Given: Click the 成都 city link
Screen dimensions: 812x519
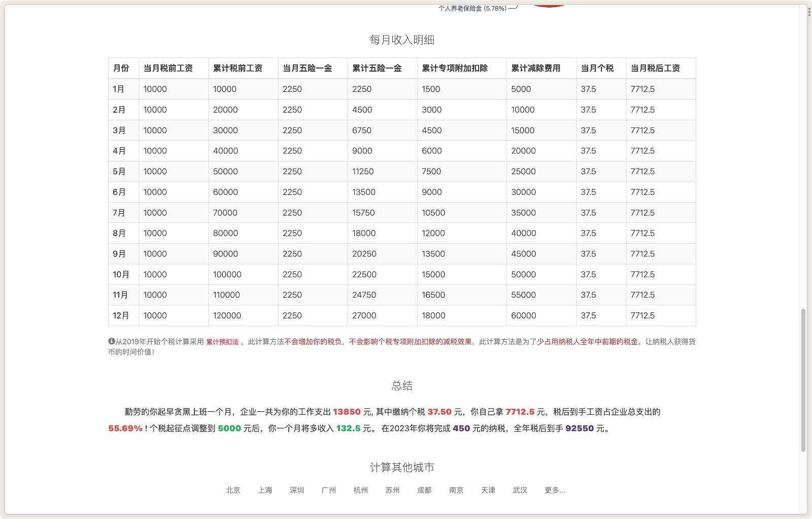Looking at the screenshot, I should click(424, 490).
